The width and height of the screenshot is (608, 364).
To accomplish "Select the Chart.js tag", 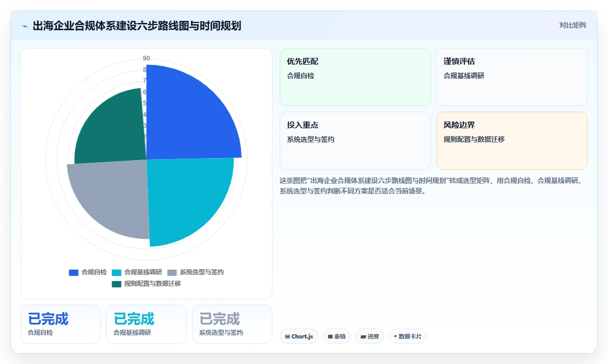I will [x=299, y=336].
